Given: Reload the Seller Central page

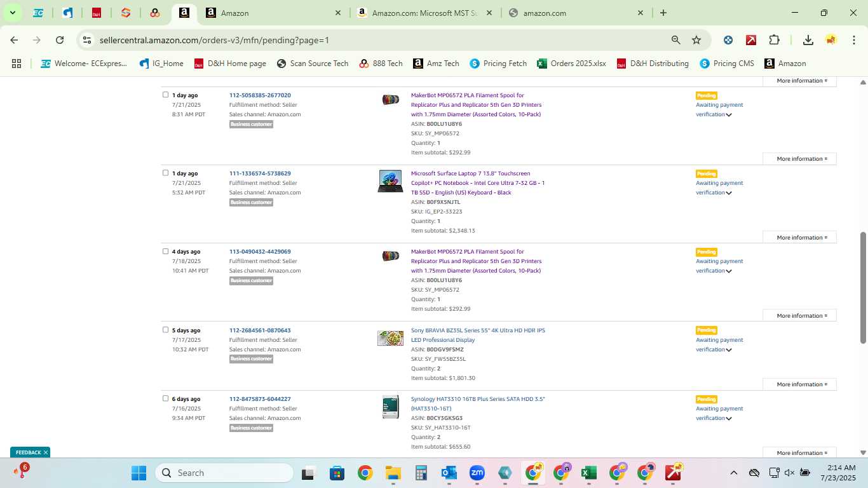Looking at the screenshot, I should tap(60, 40).
